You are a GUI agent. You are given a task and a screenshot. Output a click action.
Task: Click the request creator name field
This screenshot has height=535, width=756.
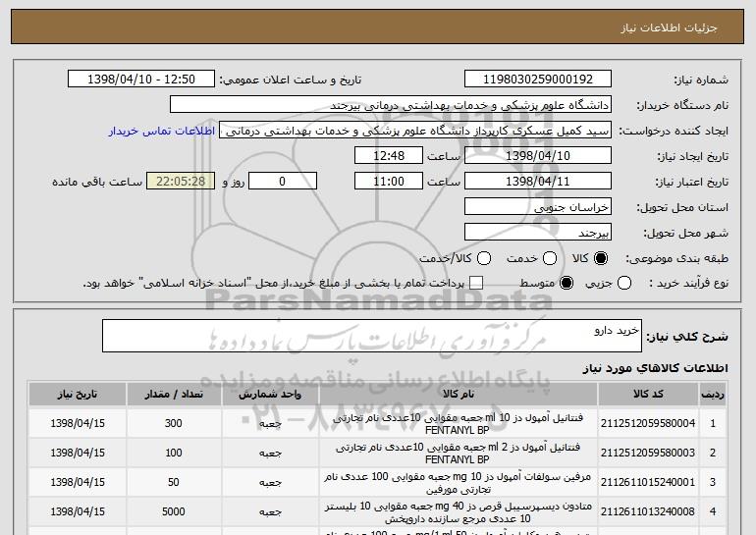(415, 131)
